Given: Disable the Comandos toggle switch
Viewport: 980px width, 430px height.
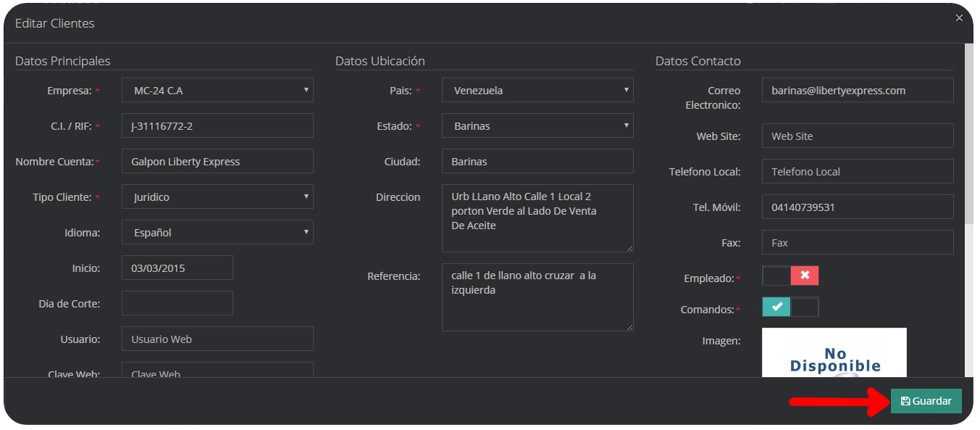Looking at the screenshot, I should click(x=804, y=306).
